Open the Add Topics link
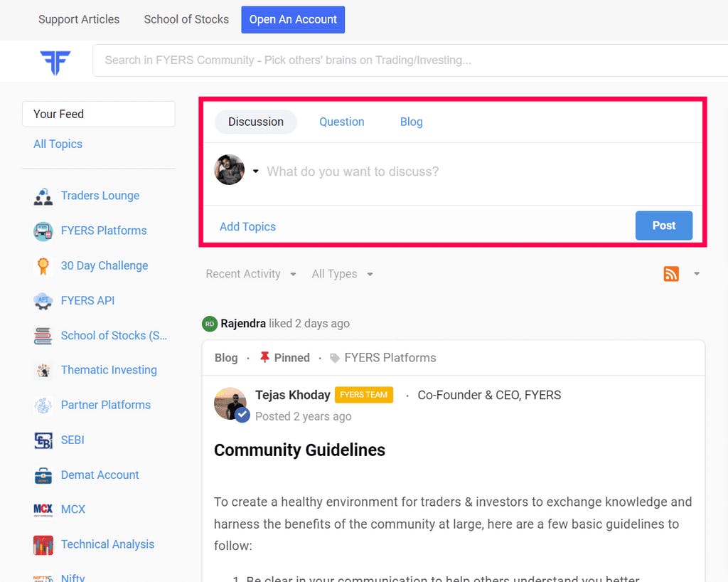Screen dimensions: 728x582 tap(247, 227)
